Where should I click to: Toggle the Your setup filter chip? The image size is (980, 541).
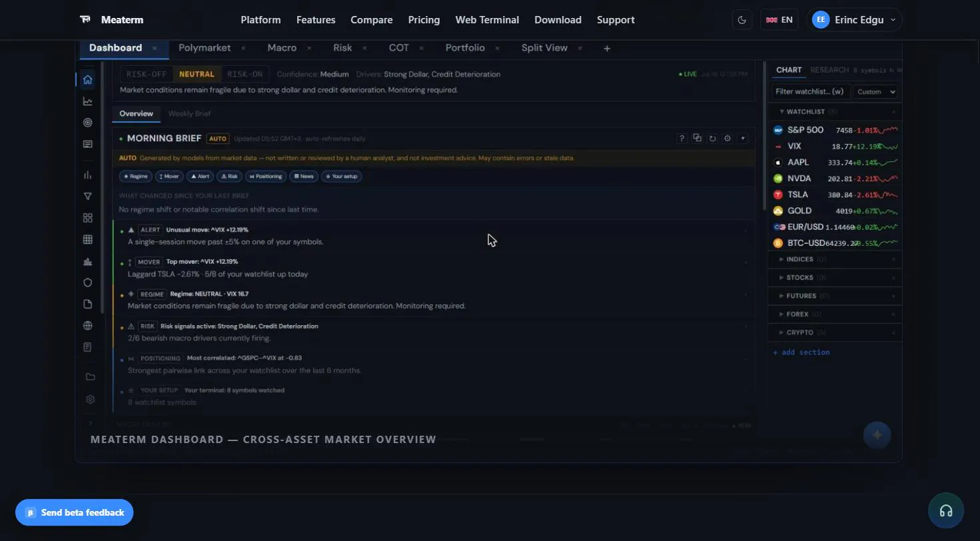click(x=341, y=177)
